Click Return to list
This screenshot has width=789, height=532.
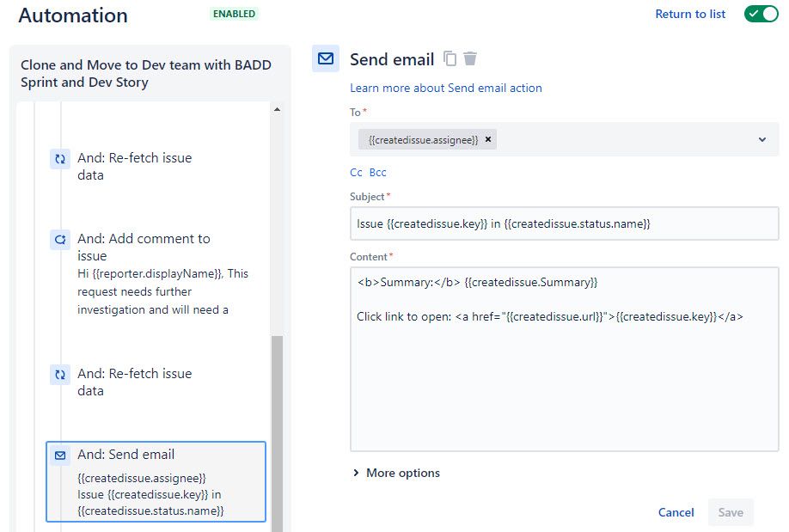click(690, 14)
